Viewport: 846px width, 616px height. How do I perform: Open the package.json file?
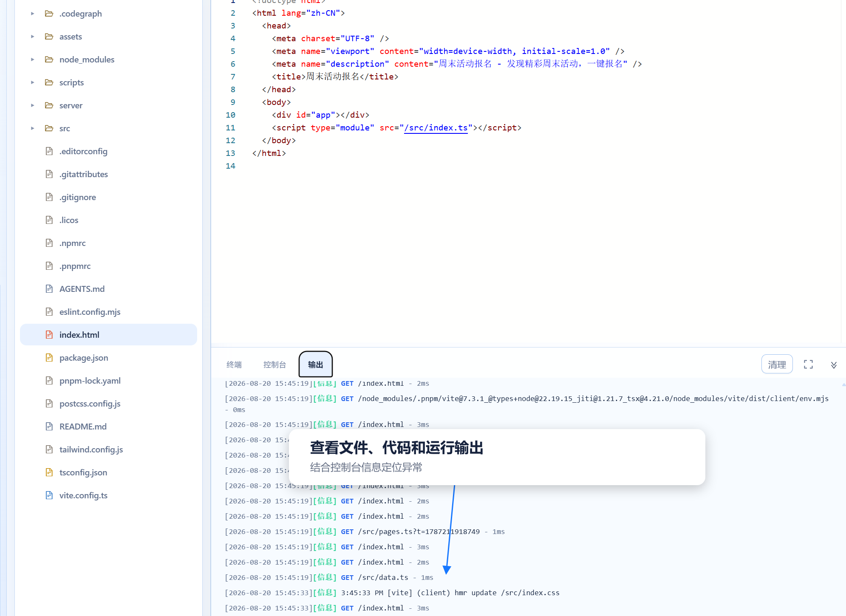(84, 358)
